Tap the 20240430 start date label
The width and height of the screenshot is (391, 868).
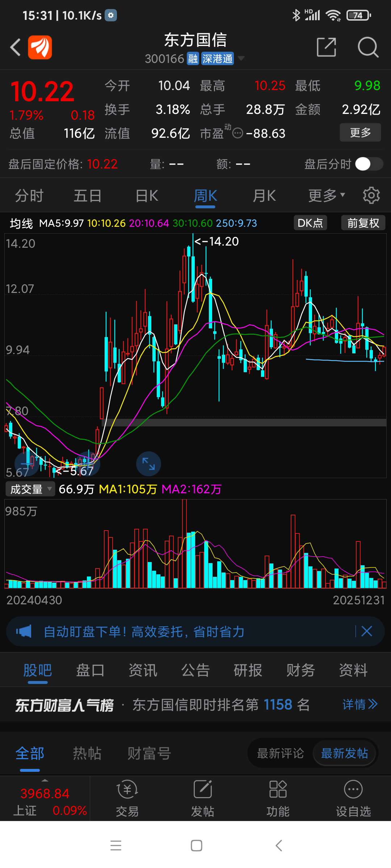[34, 600]
